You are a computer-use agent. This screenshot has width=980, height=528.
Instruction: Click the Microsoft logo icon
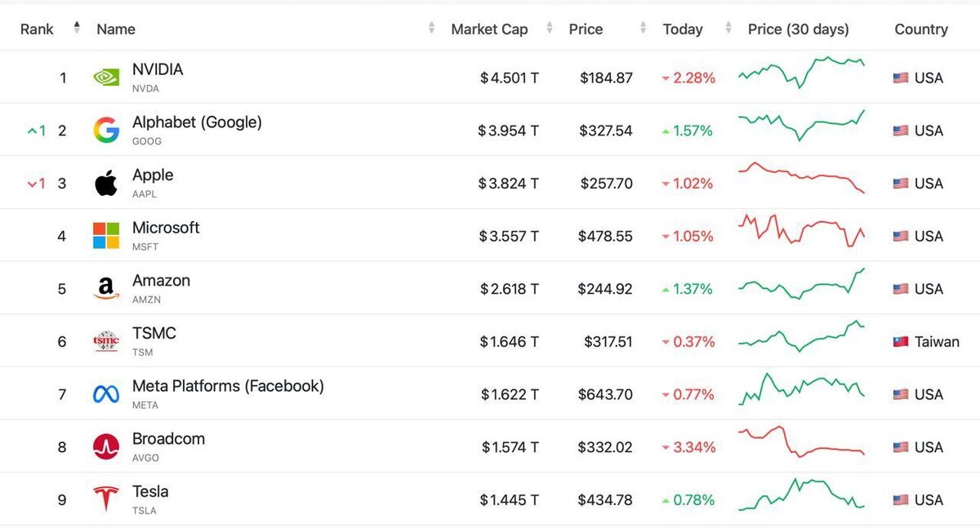click(x=106, y=236)
